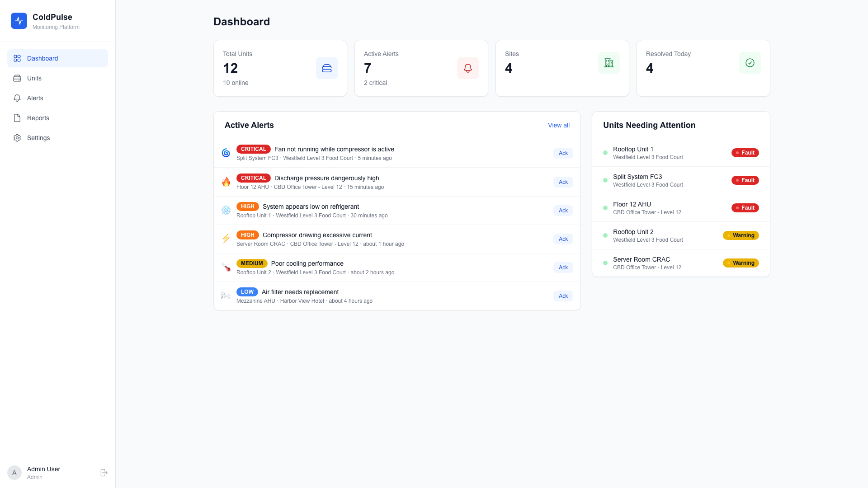Click the '2 critical' text on Active Alerts card
The width and height of the screenshot is (868, 488).
point(375,83)
